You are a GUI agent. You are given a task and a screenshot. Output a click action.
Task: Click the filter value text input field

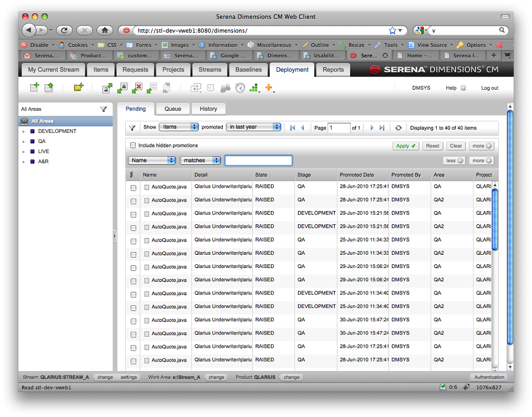tap(259, 161)
